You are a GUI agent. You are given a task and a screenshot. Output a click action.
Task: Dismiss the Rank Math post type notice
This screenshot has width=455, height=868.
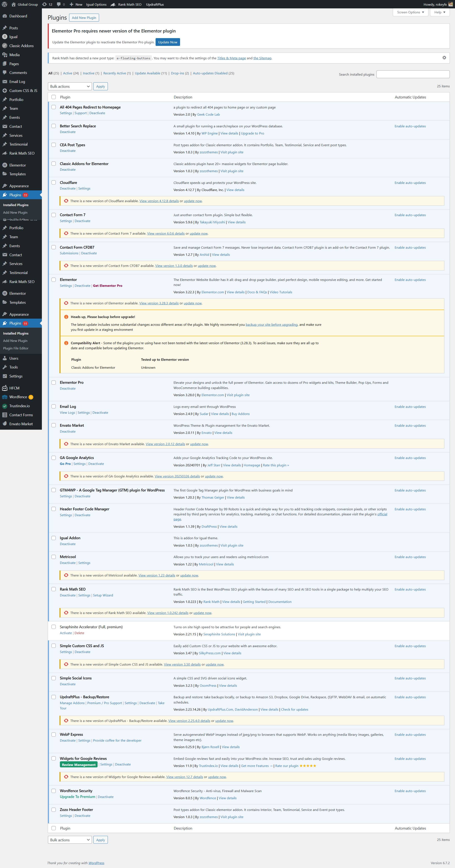pos(444,58)
